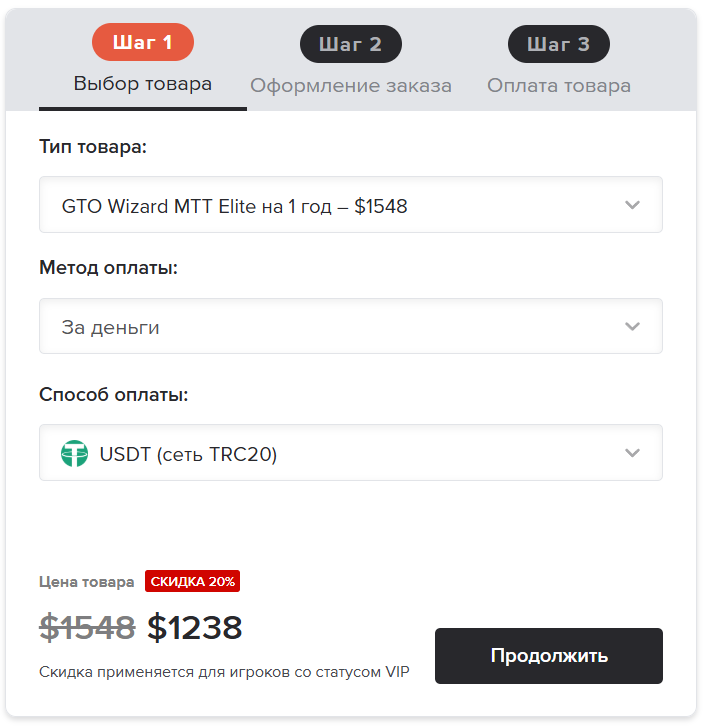Switch to the Выбор товара tab

tap(143, 83)
